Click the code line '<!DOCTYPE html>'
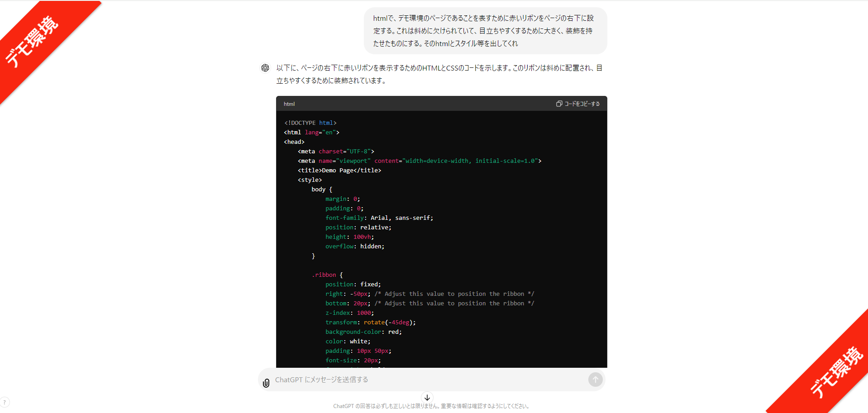868x413 pixels. [x=310, y=123]
